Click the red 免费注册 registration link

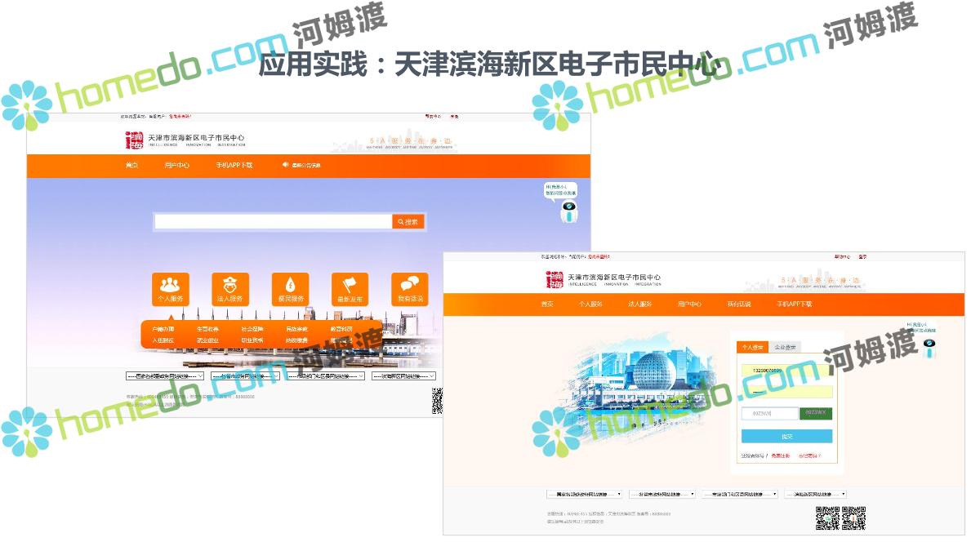[x=780, y=455]
